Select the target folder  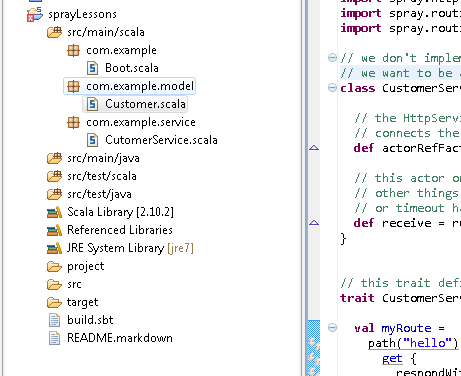tap(82, 302)
